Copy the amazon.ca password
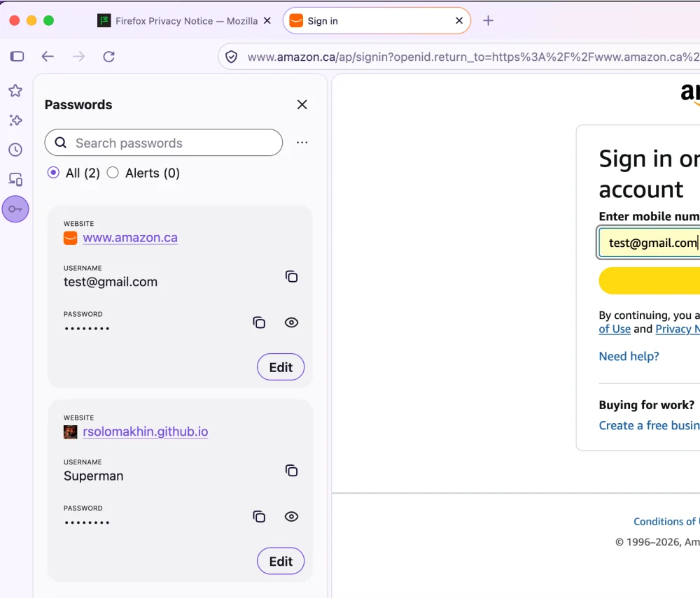Image resolution: width=700 pixels, height=598 pixels. click(x=259, y=322)
